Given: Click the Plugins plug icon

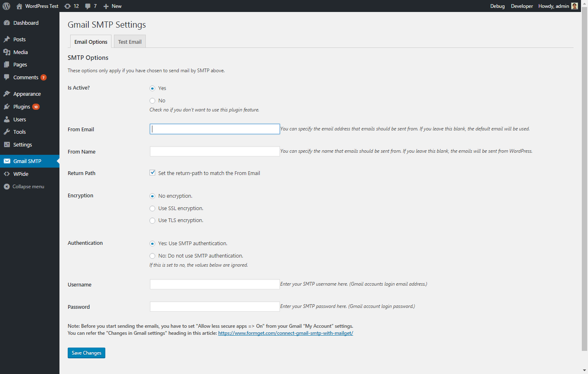Looking at the screenshot, I should pyautogui.click(x=7, y=107).
